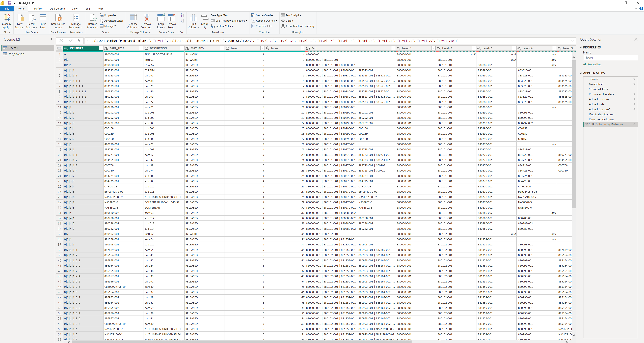This screenshot has height=343, width=644.
Task: Click the Close & Apply icon
Action: pos(7,17)
